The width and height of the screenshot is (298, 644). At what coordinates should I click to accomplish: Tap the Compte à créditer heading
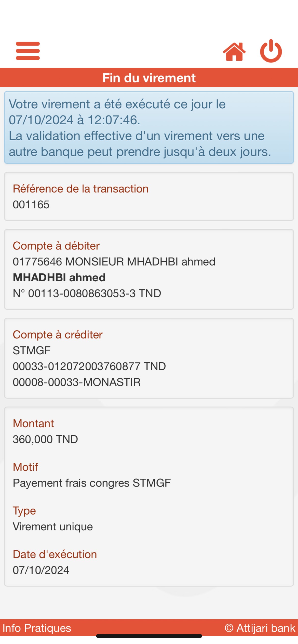[58, 335]
